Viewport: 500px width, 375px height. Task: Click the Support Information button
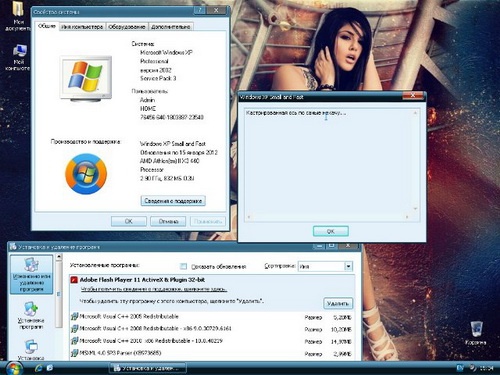coord(173,201)
